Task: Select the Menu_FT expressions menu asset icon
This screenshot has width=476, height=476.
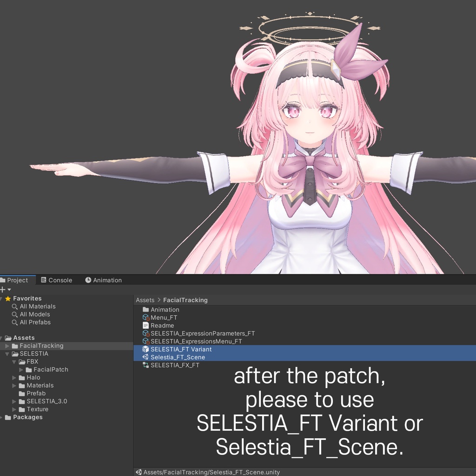Action: (x=145, y=317)
